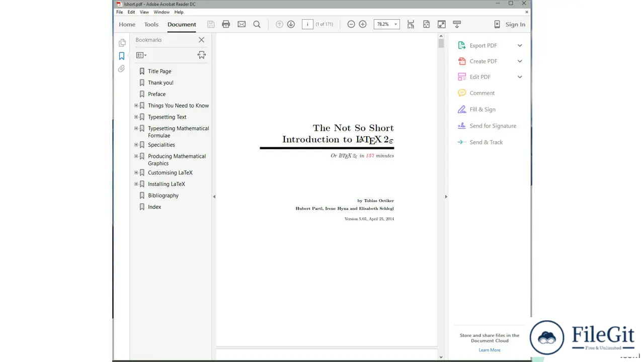Image resolution: width=644 pixels, height=362 pixels.
Task: Click the Edit PDF tool icon
Action: pyautogui.click(x=462, y=77)
